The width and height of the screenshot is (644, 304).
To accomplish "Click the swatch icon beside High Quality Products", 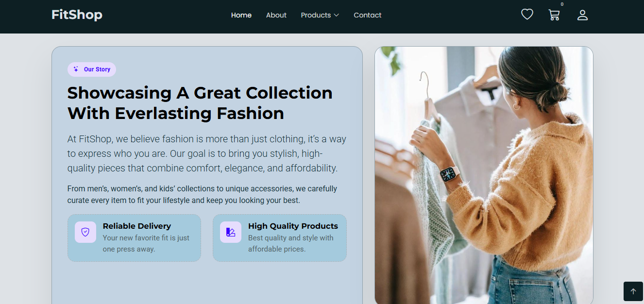I will (231, 232).
